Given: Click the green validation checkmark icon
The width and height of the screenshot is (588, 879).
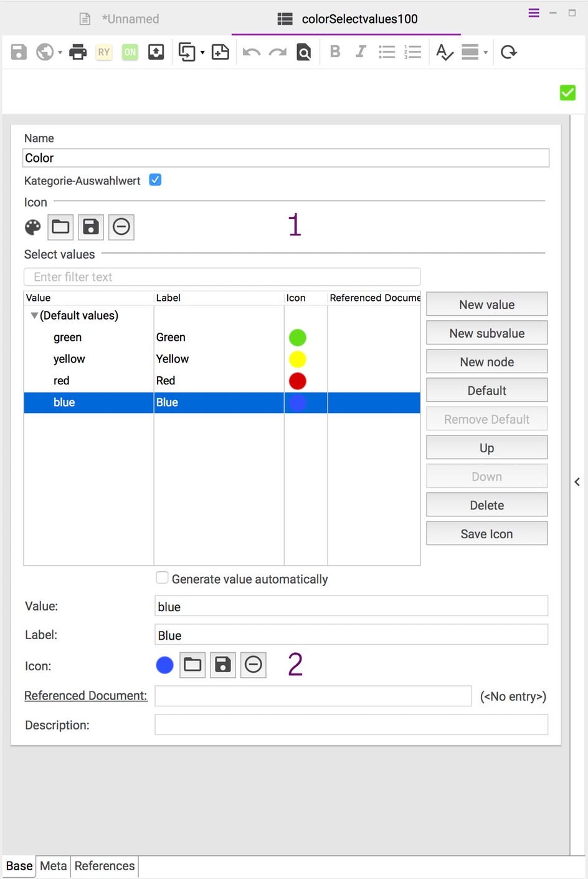Looking at the screenshot, I should pyautogui.click(x=567, y=93).
